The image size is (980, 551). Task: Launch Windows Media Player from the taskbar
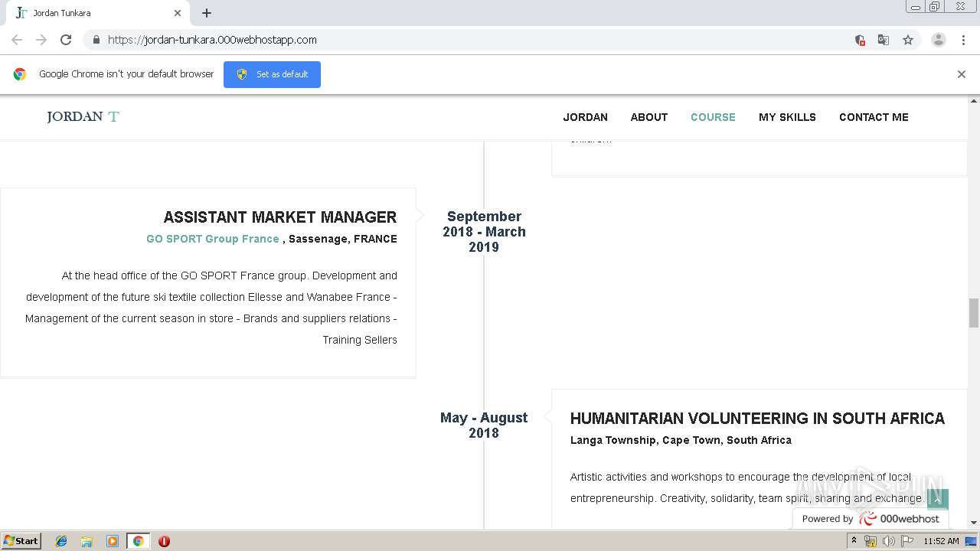point(112,541)
